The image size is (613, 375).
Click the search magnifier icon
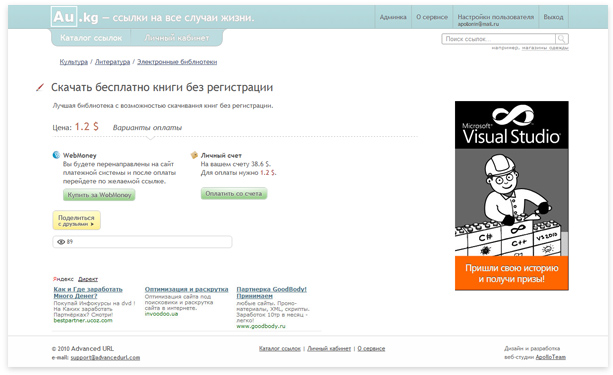[562, 39]
